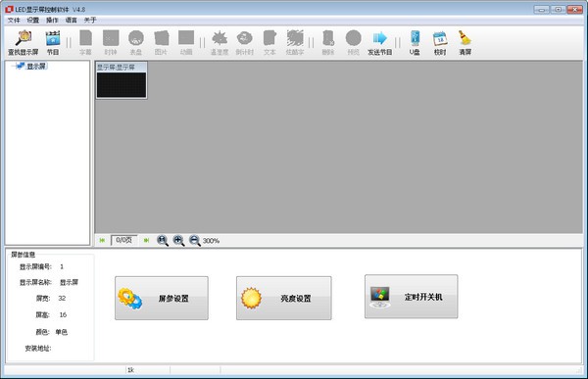Click the 颜色 value 单色

[x=62, y=332]
